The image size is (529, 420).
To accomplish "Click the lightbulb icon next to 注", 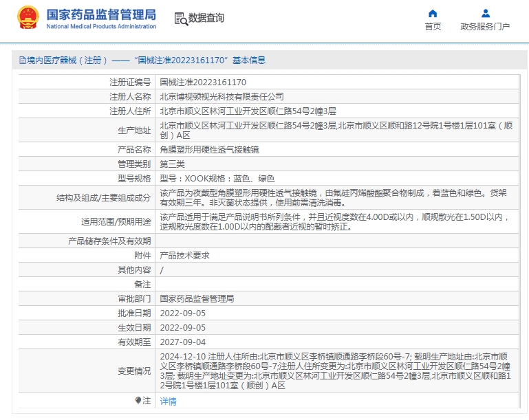I will click(x=138, y=400).
